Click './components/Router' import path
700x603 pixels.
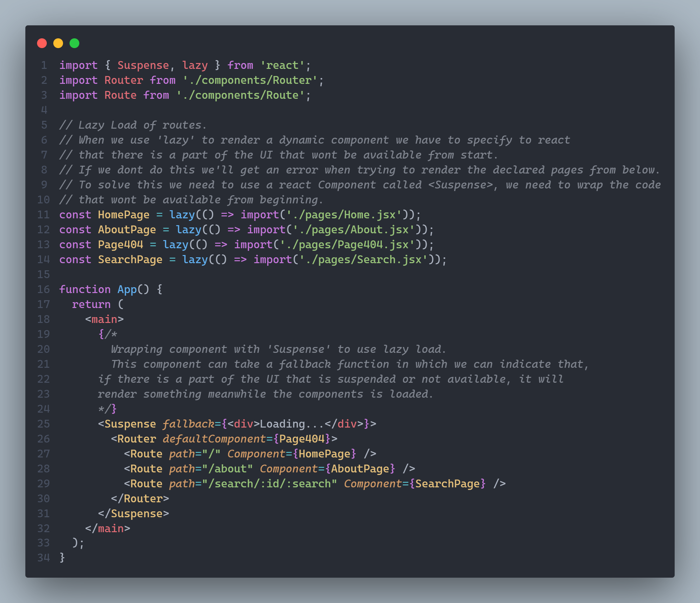click(250, 80)
